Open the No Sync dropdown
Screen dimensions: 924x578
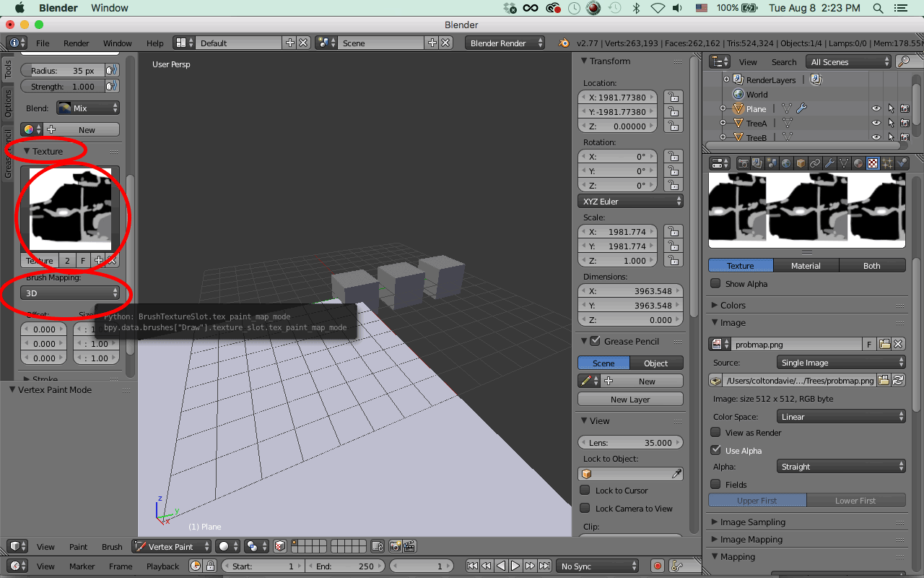pos(598,566)
